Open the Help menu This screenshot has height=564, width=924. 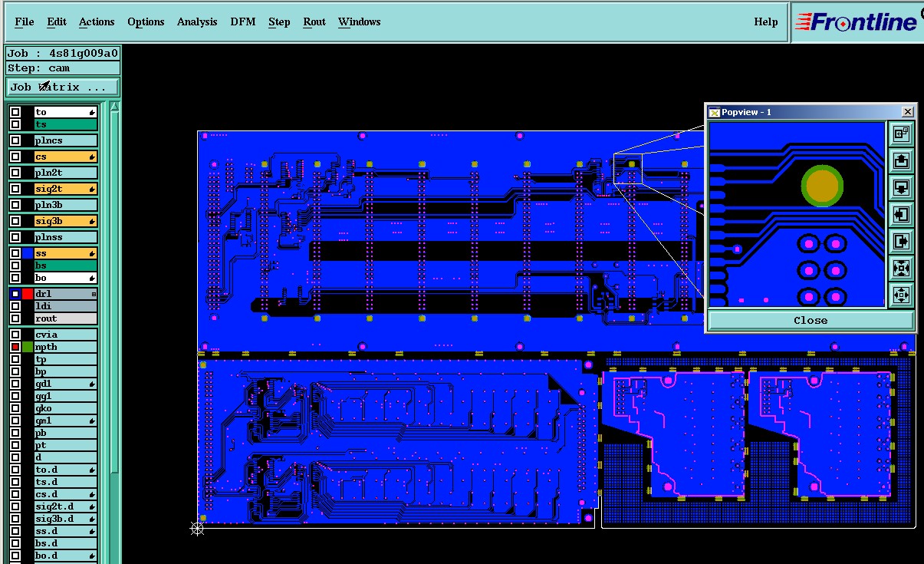click(766, 21)
